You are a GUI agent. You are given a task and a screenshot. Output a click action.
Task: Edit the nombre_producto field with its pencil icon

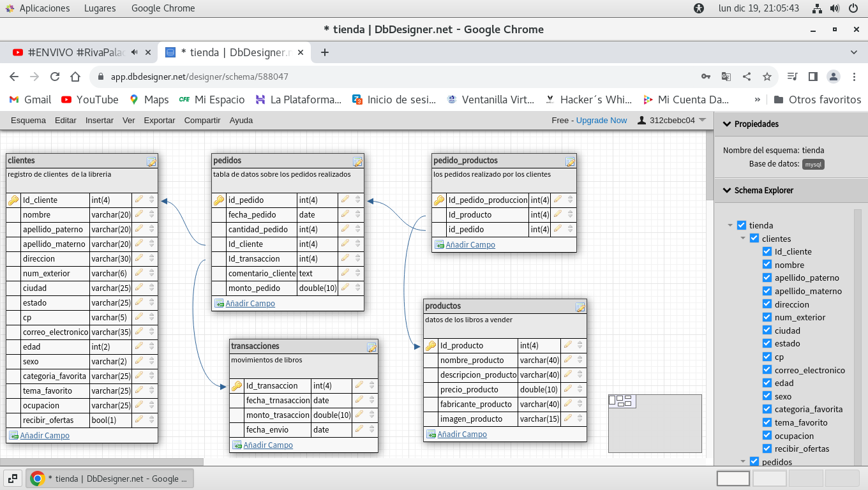[567, 360]
